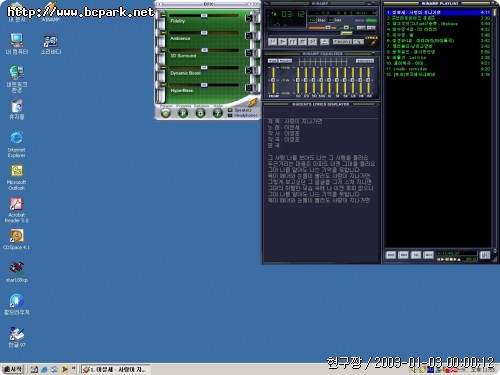Viewport: 500px width, 375px height.
Task: Click the Lyrics lightning bolt icon in Winamp
Action: pyautogui.click(x=373, y=41)
